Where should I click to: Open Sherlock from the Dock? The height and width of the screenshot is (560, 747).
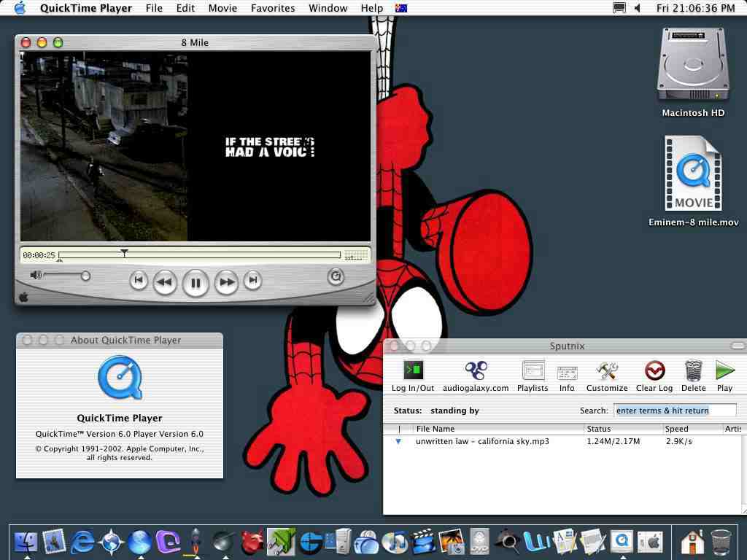(508, 542)
